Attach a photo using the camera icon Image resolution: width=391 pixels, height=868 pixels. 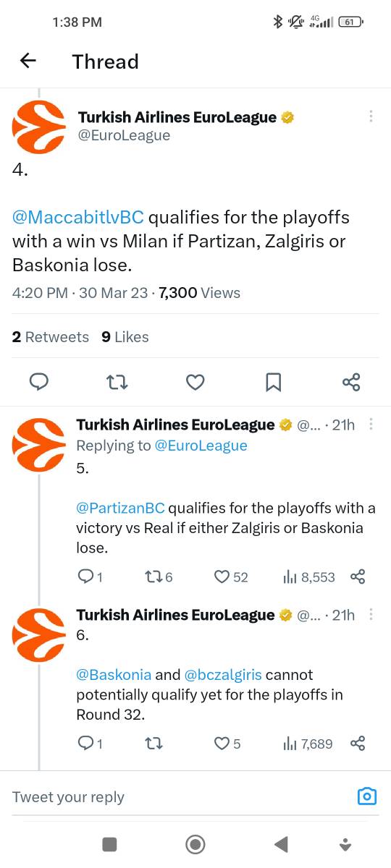click(x=367, y=796)
